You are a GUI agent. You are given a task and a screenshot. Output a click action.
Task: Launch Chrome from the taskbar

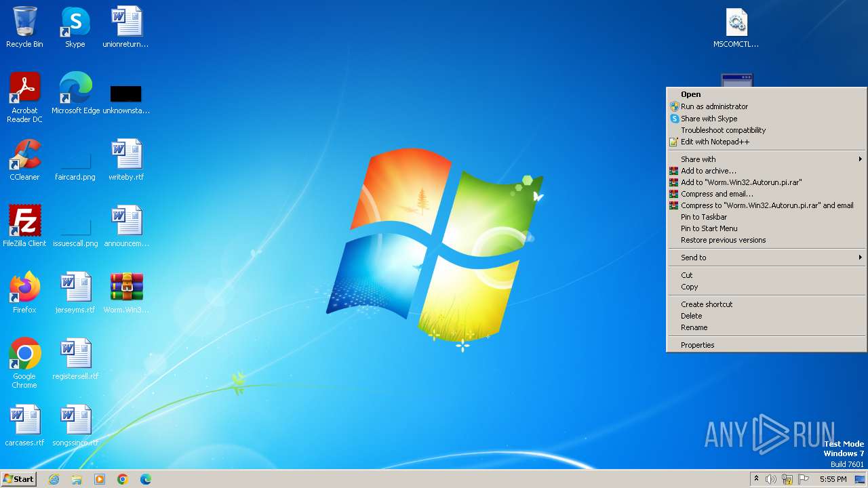point(123,479)
